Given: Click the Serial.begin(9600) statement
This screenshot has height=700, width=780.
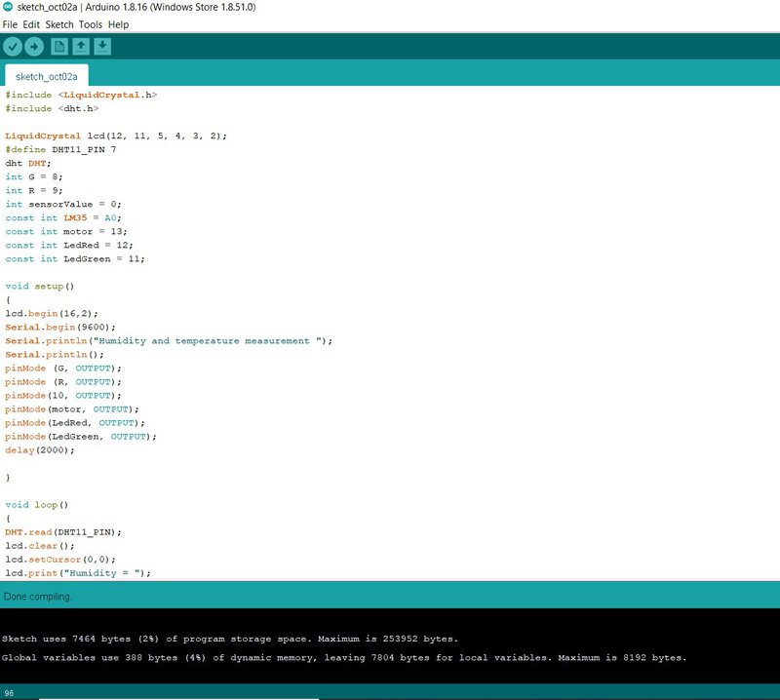Looking at the screenshot, I should [58, 327].
